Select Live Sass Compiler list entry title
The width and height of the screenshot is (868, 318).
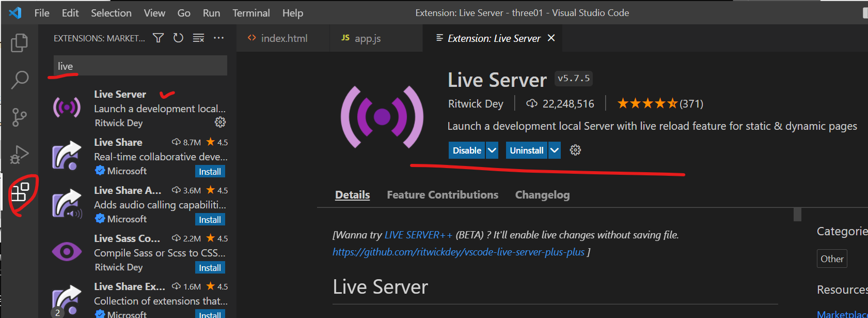[127, 238]
